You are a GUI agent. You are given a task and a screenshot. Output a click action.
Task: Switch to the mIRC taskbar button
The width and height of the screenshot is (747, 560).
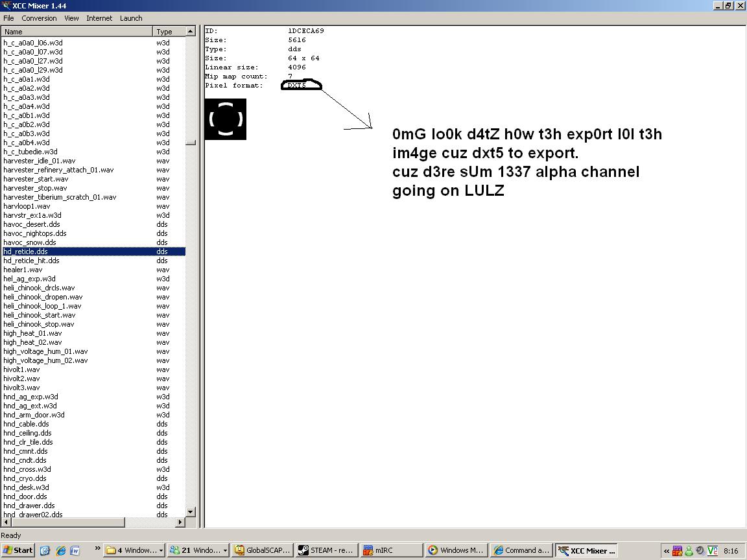pyautogui.click(x=389, y=550)
